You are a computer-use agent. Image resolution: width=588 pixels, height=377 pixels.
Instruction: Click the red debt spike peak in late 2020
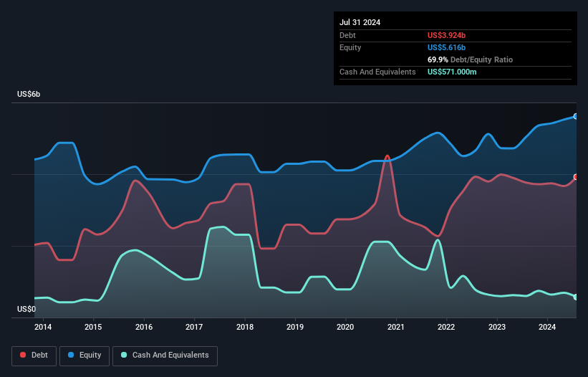coord(387,156)
